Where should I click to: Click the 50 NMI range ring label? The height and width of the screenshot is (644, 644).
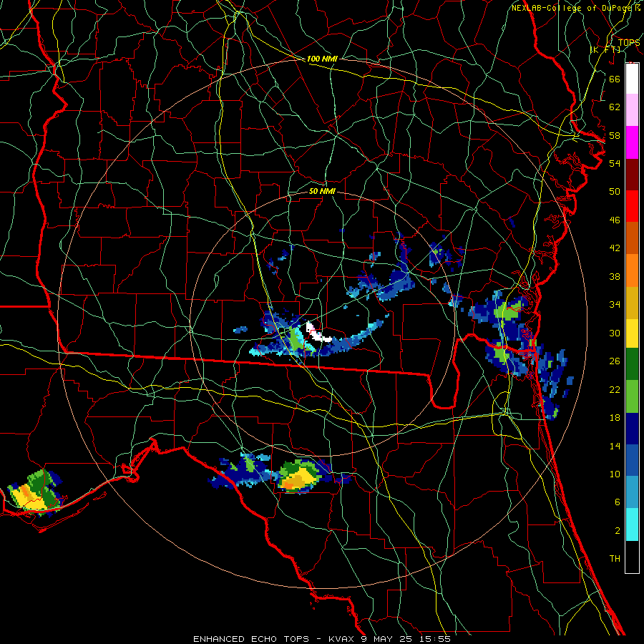coord(322,191)
